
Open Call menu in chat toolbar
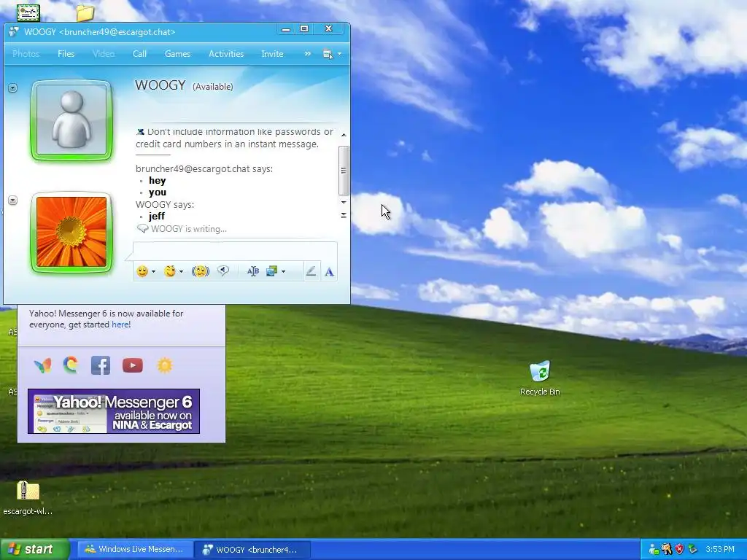[x=139, y=54]
